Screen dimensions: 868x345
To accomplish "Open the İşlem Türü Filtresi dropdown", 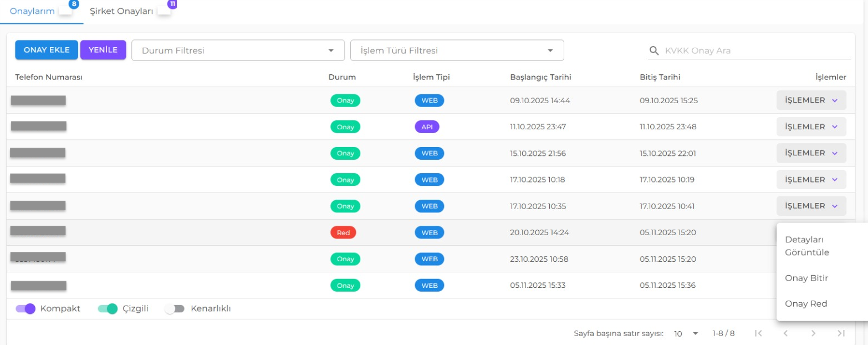I will point(457,50).
